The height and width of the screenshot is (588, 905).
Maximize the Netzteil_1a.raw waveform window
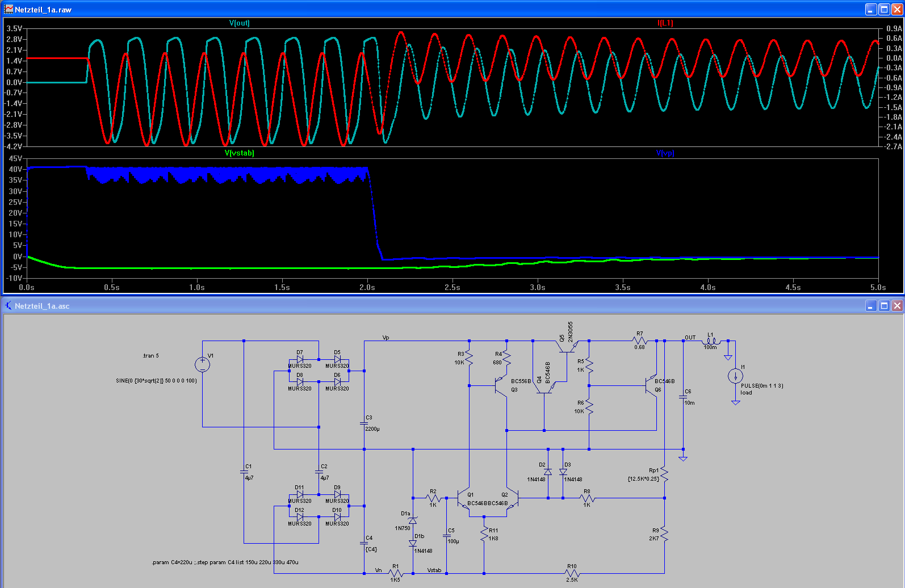(884, 9)
